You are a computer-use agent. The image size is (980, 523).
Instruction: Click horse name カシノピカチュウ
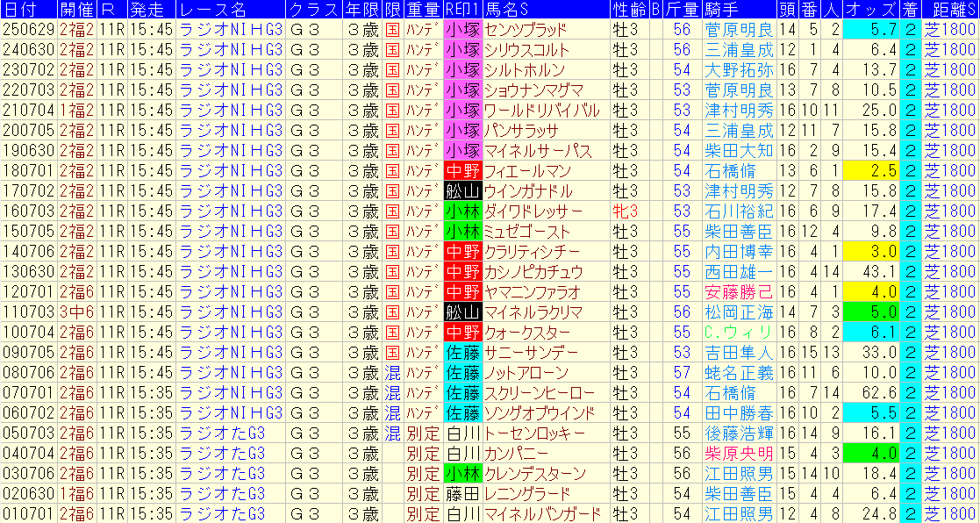coord(533,272)
